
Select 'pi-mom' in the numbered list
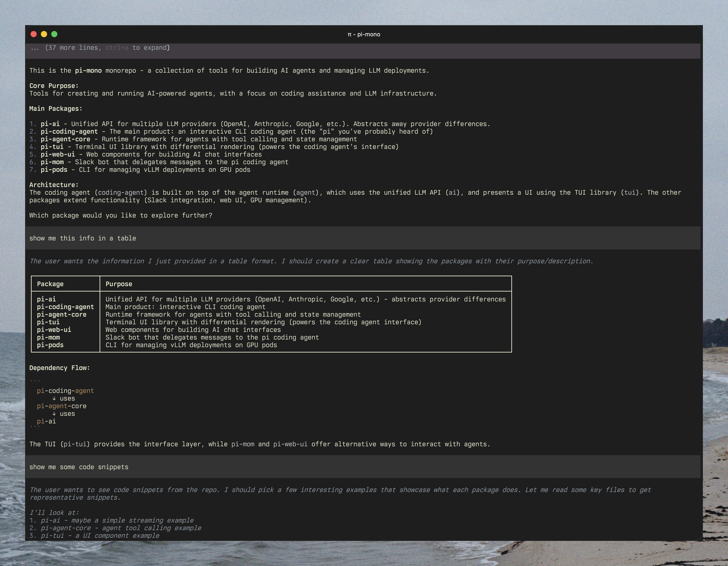pos(52,162)
